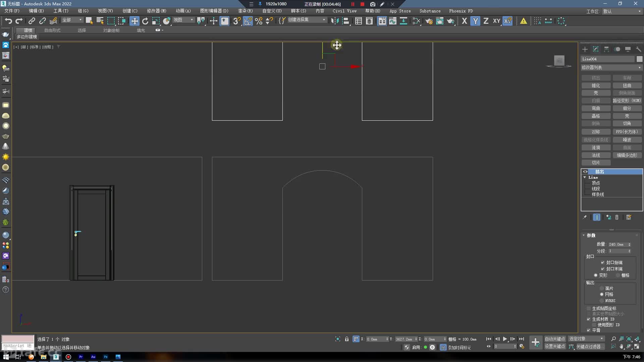Select the 栅格 radio button
The width and height of the screenshot is (644, 362).
point(618,275)
